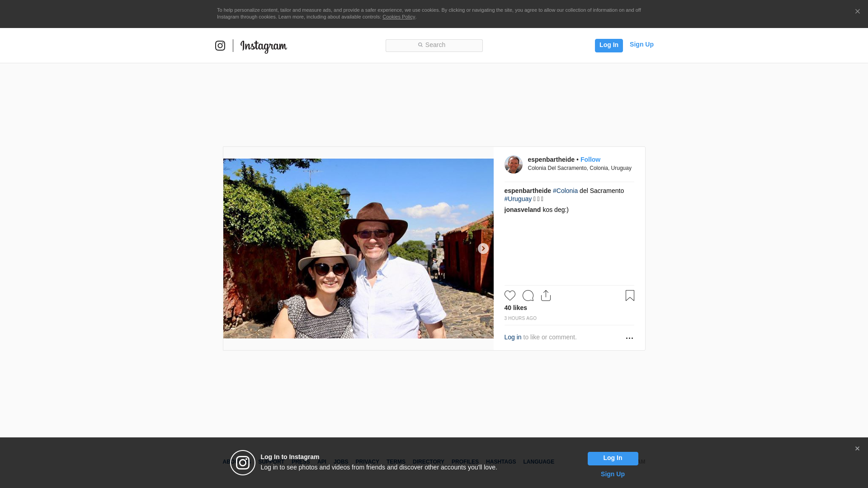Click the Instagram camera glyph logo
Viewport: 868px width, 488px height.
220,46
